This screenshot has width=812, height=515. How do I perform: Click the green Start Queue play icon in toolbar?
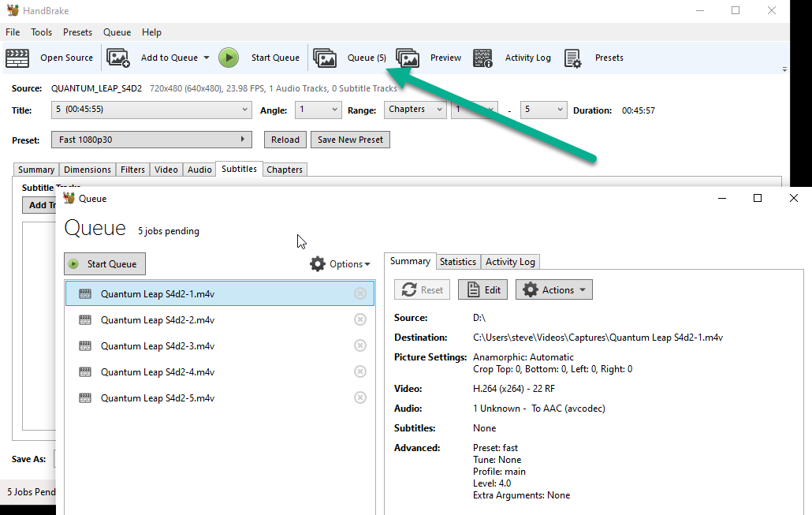[229, 58]
